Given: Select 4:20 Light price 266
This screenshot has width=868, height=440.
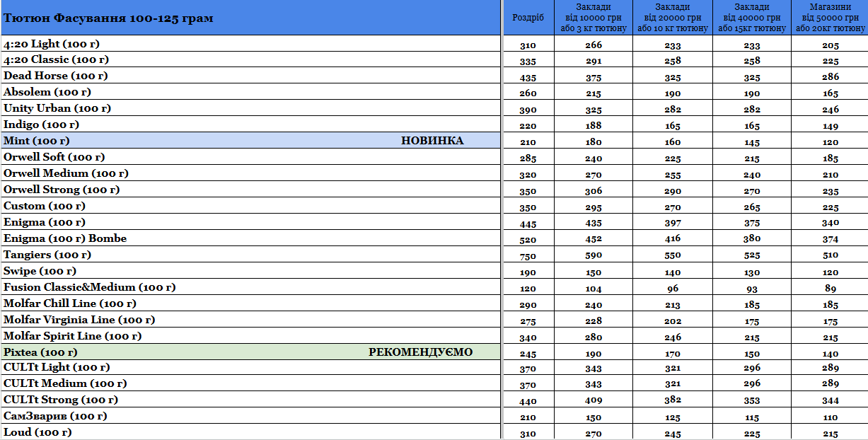Looking at the screenshot, I should [594, 45].
